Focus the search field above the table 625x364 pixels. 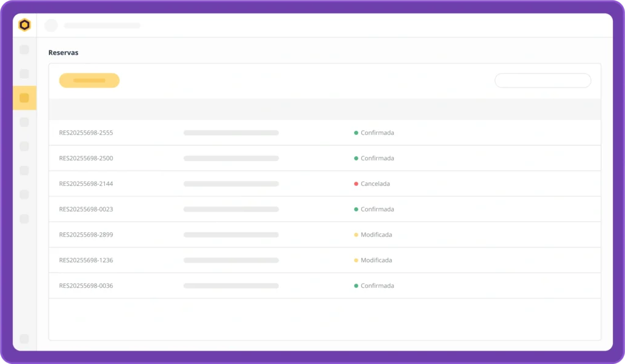click(542, 80)
